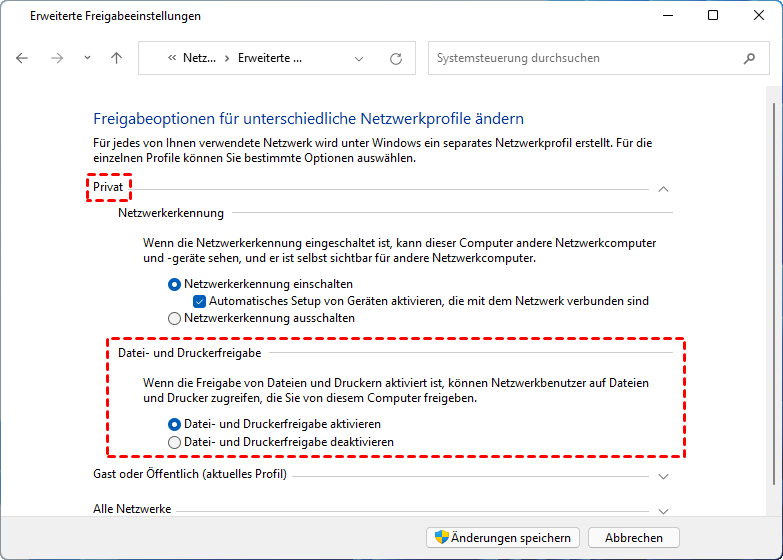Open the address bar history dropdown
783x560 pixels.
360,58
